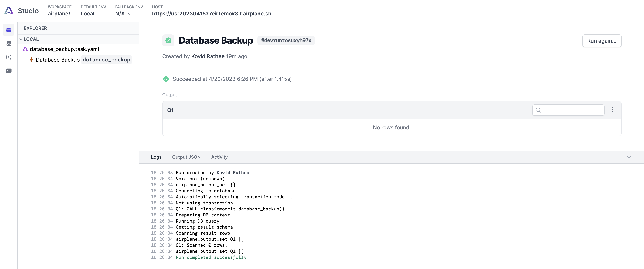This screenshot has width=644, height=269.
Task: Click the green success badge beside title
Action: [x=168, y=40]
